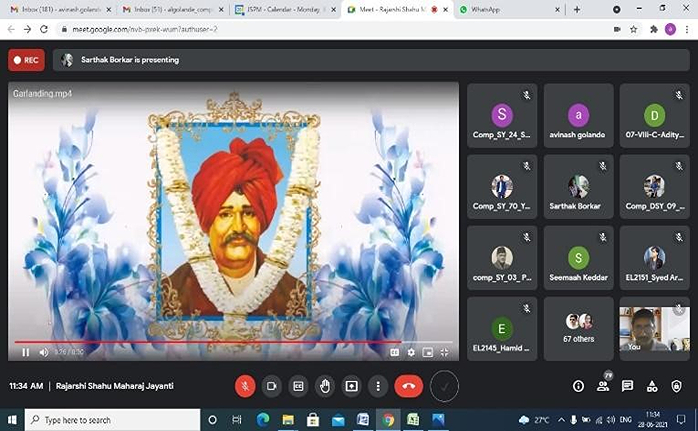Open Windows Start menu

pos(12,420)
